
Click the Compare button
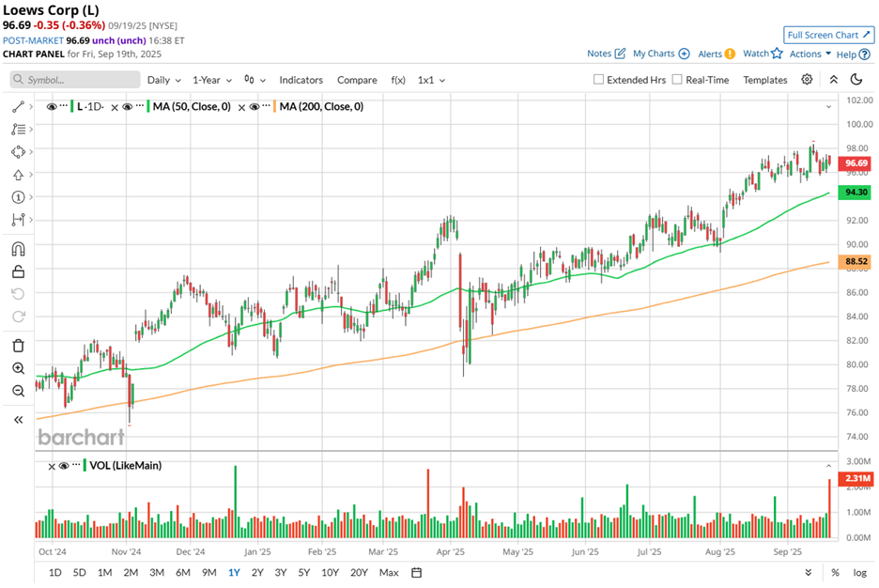tap(357, 80)
